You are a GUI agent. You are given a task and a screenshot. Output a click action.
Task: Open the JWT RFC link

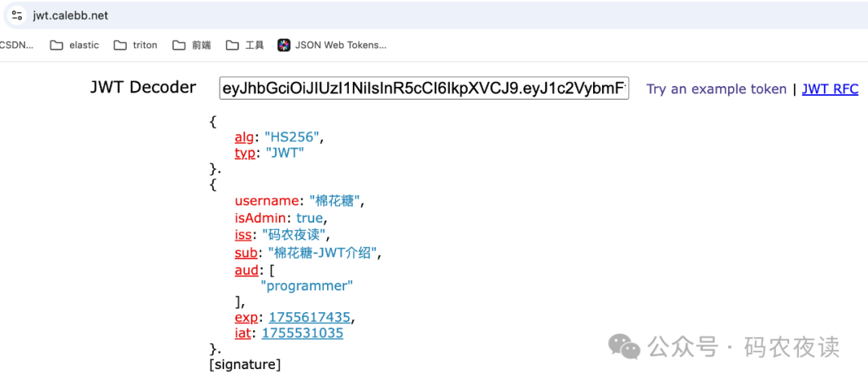click(829, 89)
